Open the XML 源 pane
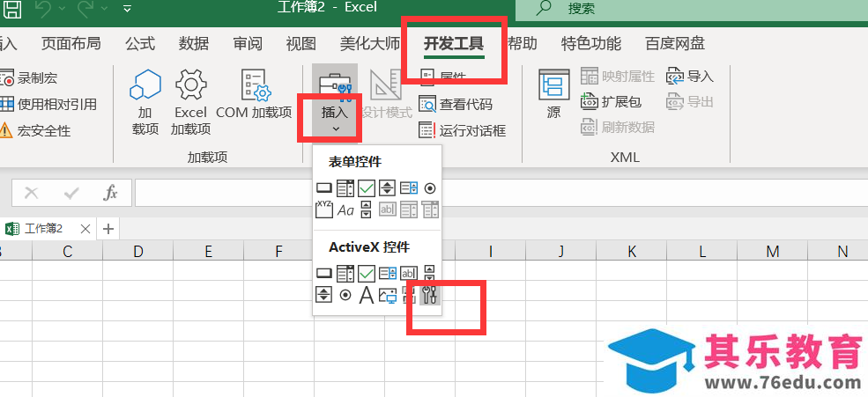The height and width of the screenshot is (397, 868). 553,94
